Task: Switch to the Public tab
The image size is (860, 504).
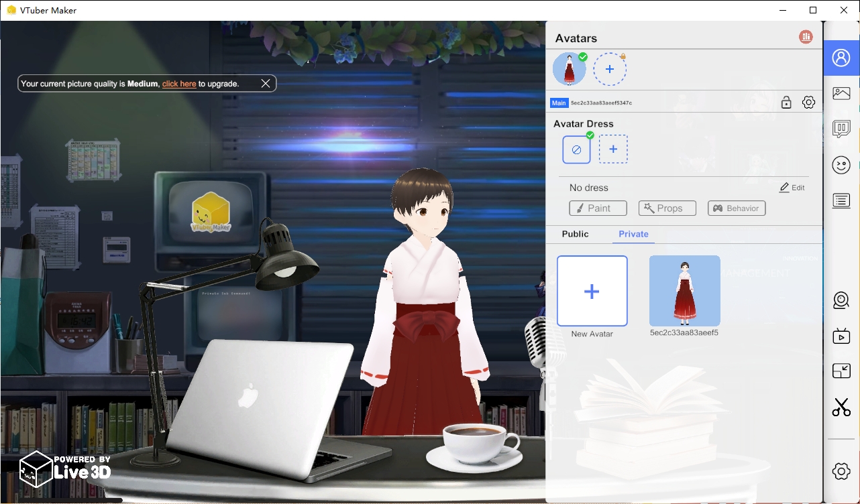Action: 576,234
